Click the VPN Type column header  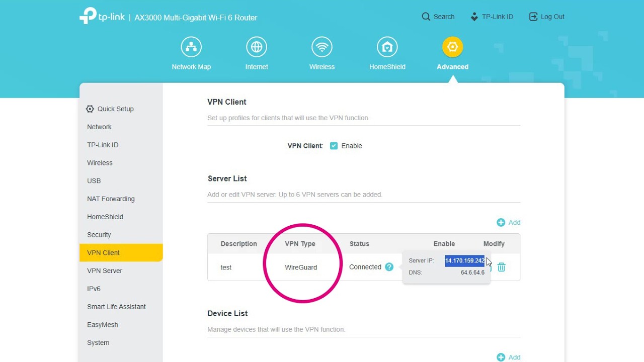point(300,244)
